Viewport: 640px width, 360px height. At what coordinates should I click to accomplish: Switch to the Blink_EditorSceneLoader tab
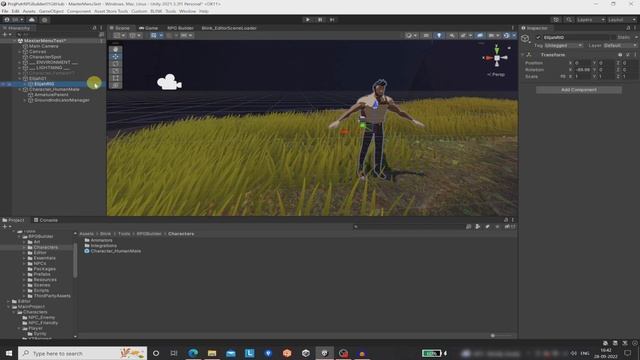(229, 28)
